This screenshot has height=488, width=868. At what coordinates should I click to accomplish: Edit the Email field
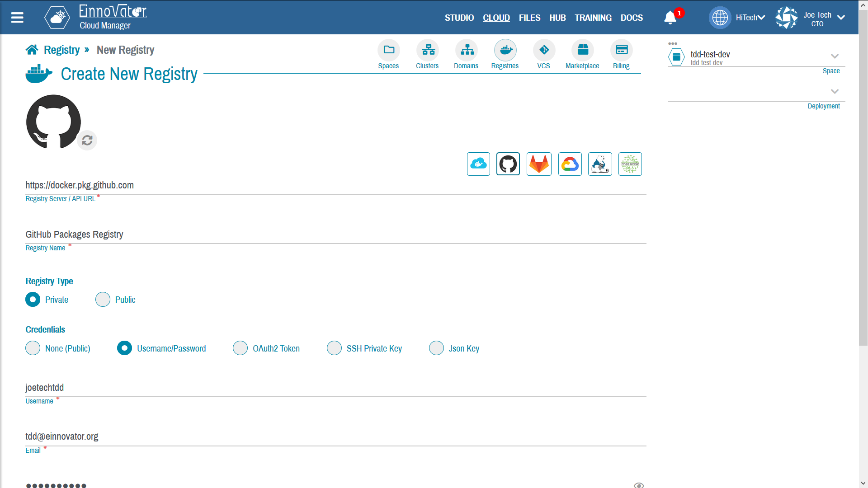click(336, 436)
